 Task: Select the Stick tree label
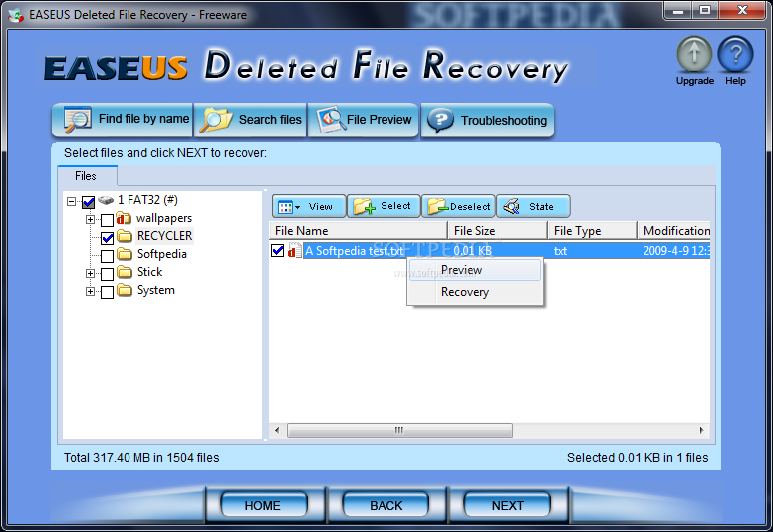coord(149,272)
